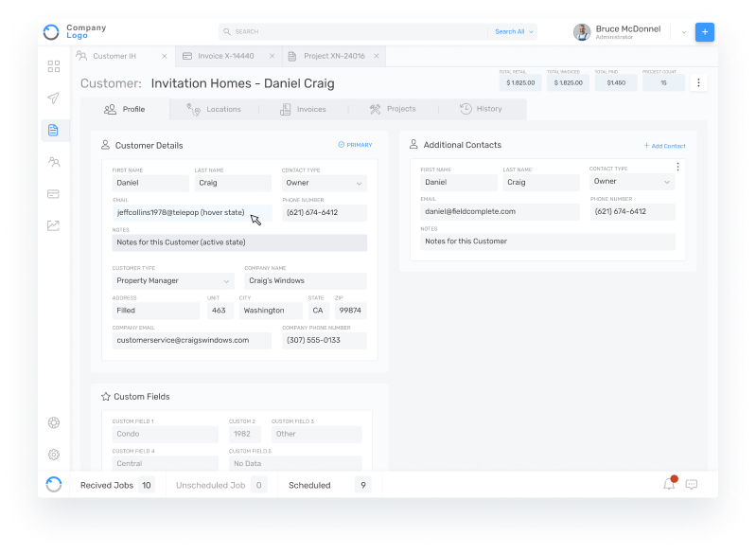Open the dashboard grid icon in sidebar
756x554 pixels.
tap(54, 66)
